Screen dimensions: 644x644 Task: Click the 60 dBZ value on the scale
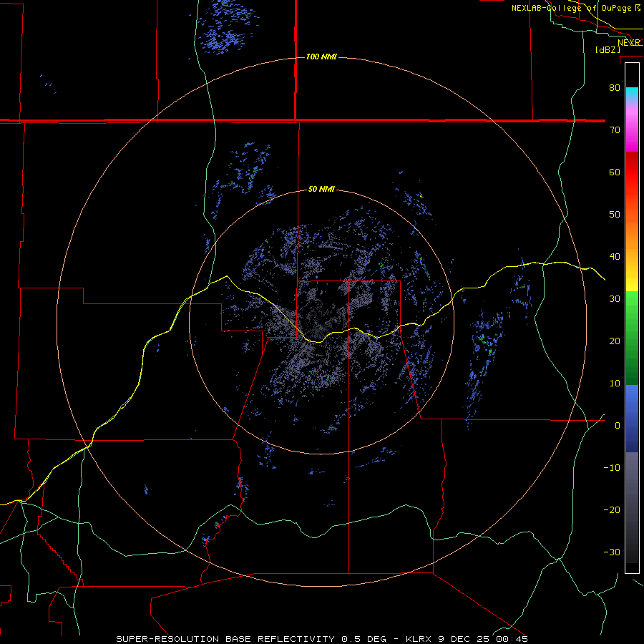(x=615, y=172)
